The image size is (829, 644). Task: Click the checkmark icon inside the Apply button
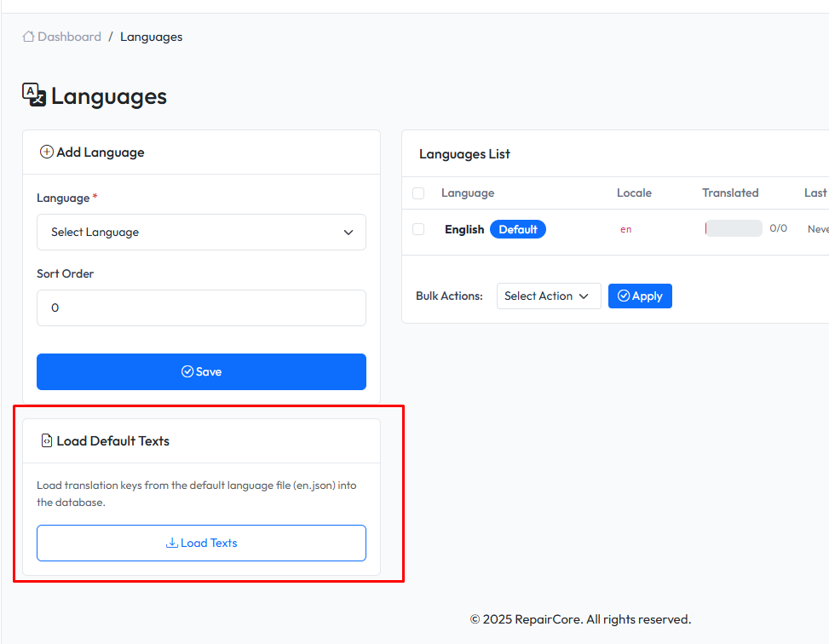(623, 296)
